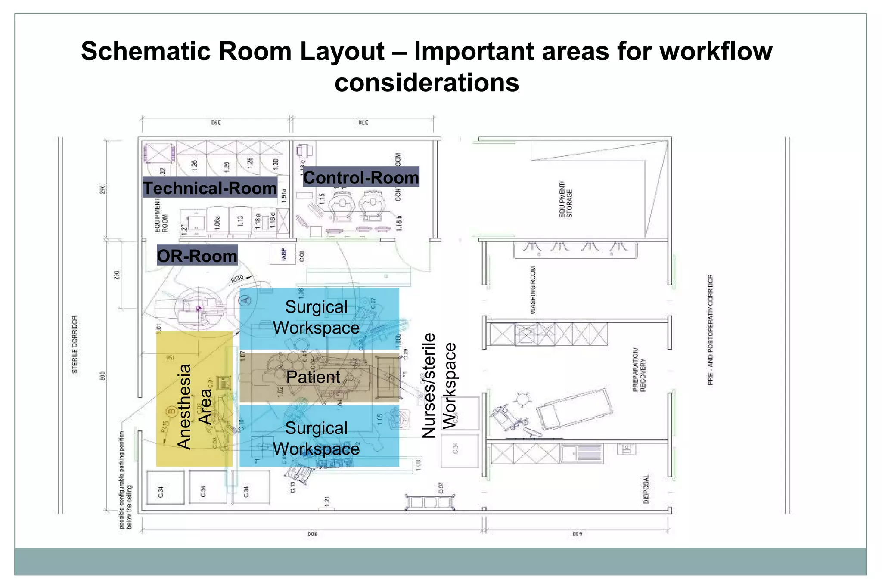Select the EQUIPMENT ROOM label
Image resolution: width=882 pixels, height=588 pixels.
click(161, 216)
